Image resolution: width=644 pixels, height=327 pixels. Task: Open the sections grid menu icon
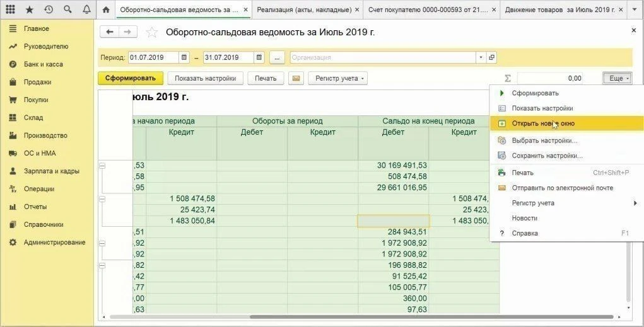coord(10,9)
